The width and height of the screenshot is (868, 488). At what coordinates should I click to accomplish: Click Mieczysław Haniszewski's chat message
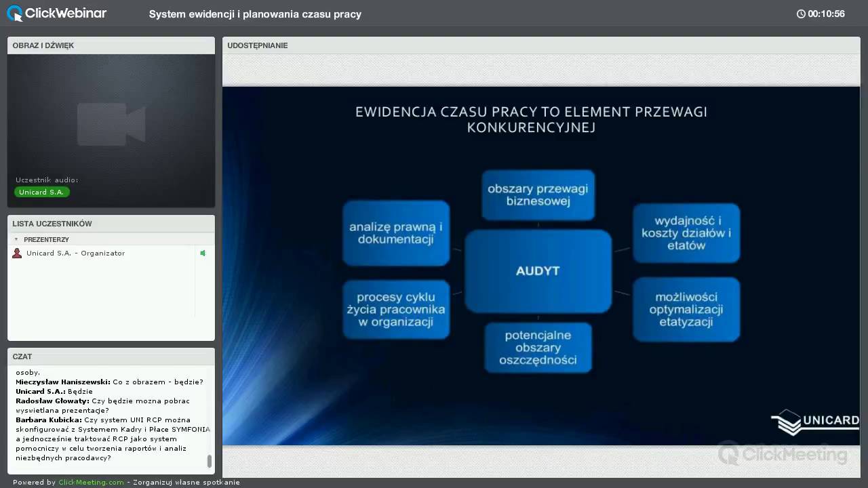(109, 382)
